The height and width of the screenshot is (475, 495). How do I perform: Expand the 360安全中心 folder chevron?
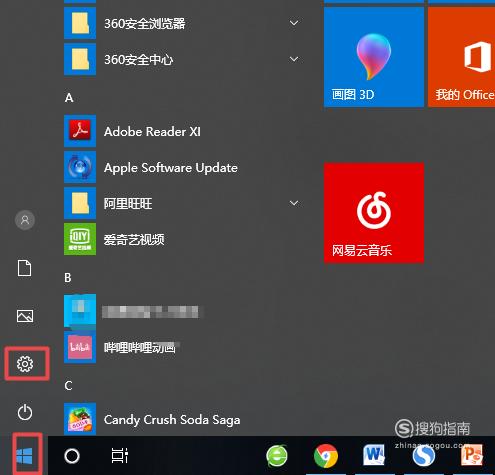coord(294,59)
